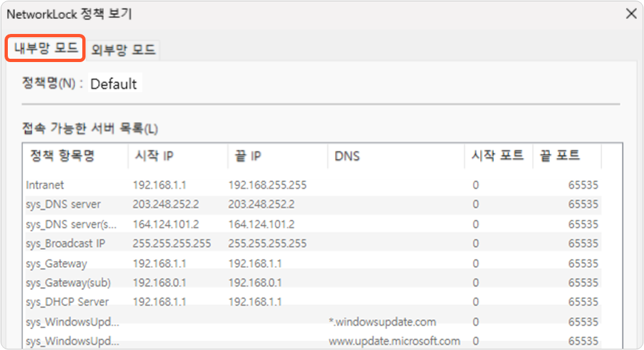
Task: Click the DNS column header
Action: [396, 155]
